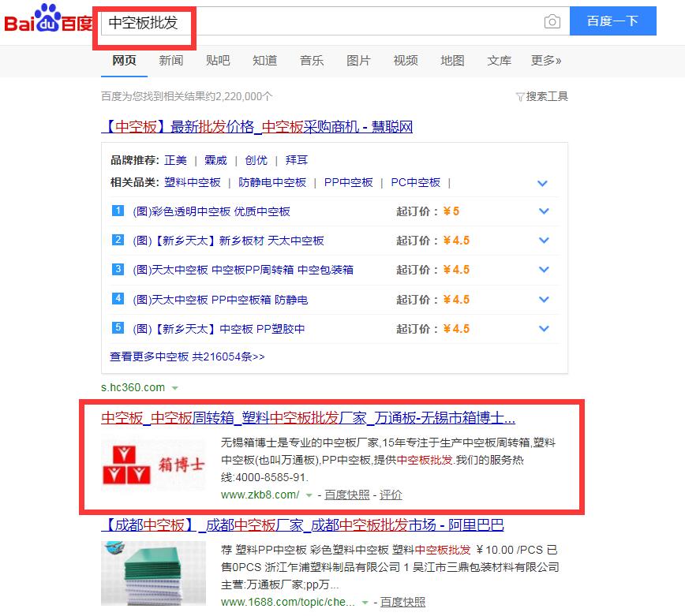The width and height of the screenshot is (685, 616).
Task: Click the numbered badge 3 result icon
Action: coord(118,269)
